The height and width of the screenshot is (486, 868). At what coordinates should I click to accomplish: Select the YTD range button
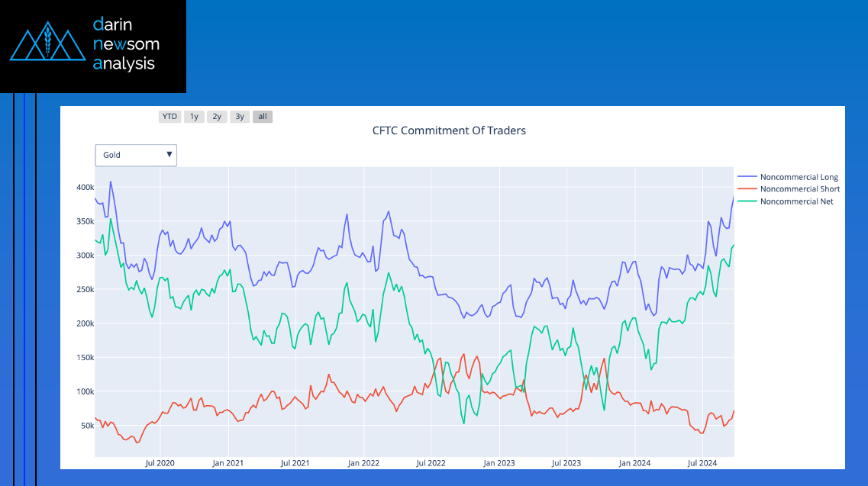pos(169,117)
